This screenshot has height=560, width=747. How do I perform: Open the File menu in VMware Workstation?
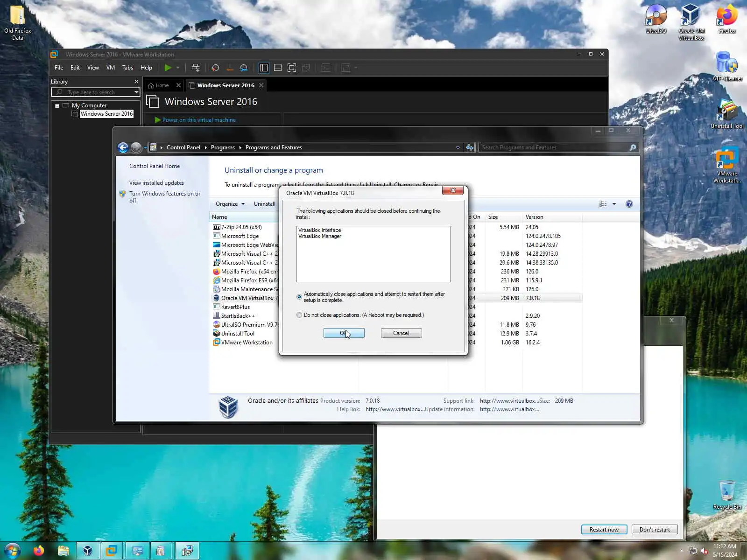click(x=59, y=68)
